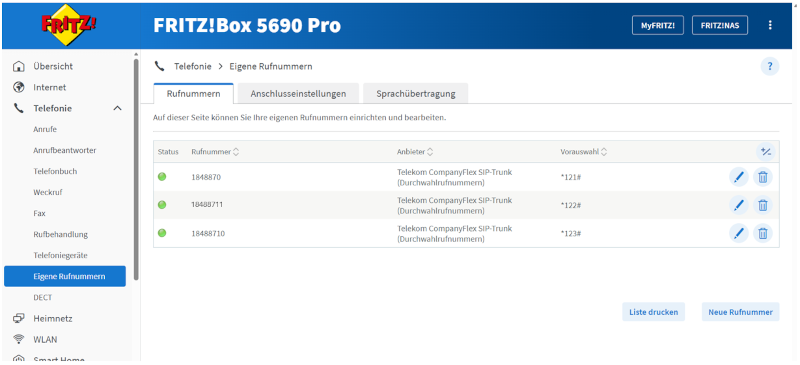Viewport: 800px width, 365px height.
Task: Click the number 18488710 cell
Action: click(208, 233)
